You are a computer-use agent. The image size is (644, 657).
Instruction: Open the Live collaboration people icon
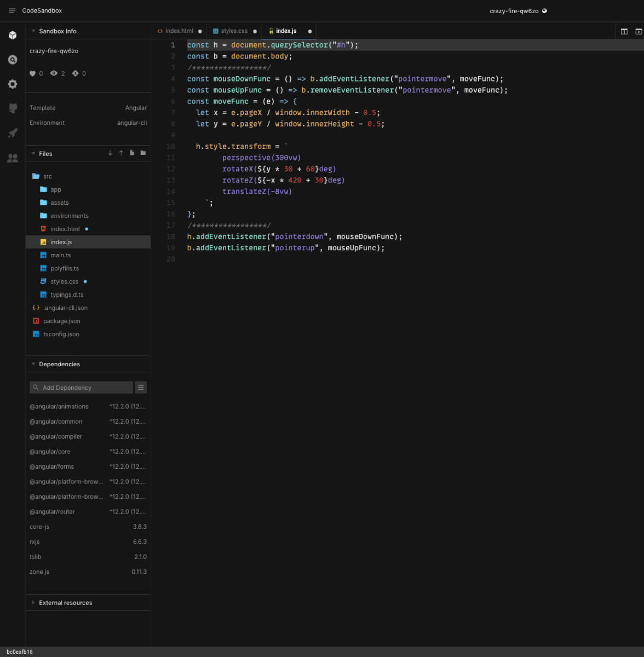[x=13, y=158]
